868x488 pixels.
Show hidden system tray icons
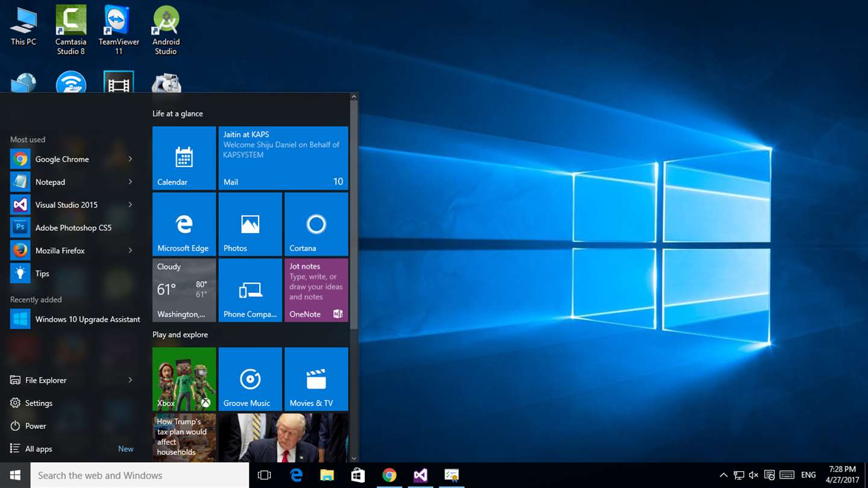723,475
